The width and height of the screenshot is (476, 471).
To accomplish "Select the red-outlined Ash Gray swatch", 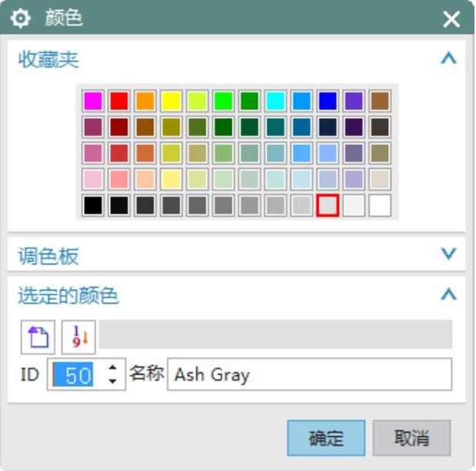I will [x=328, y=206].
